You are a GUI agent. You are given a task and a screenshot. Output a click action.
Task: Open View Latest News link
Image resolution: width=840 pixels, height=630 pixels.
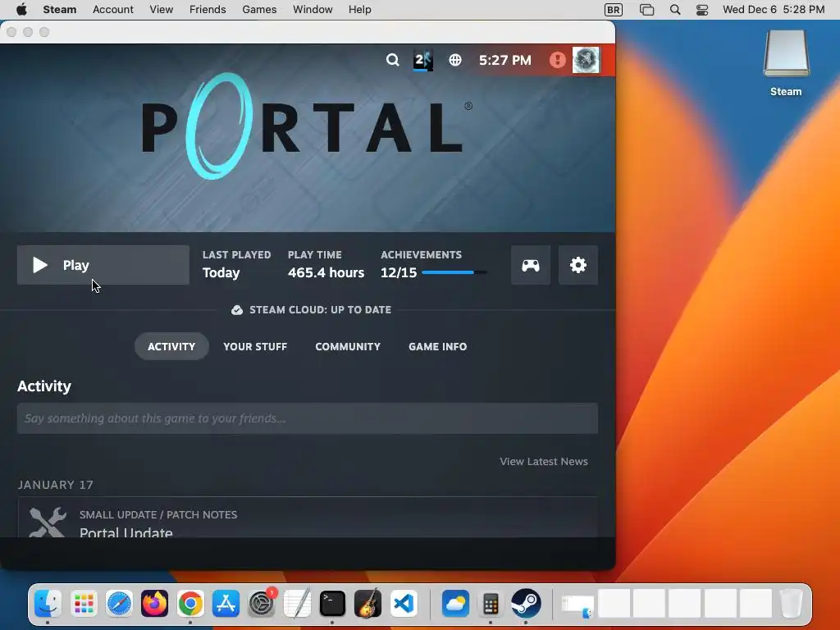[544, 461]
